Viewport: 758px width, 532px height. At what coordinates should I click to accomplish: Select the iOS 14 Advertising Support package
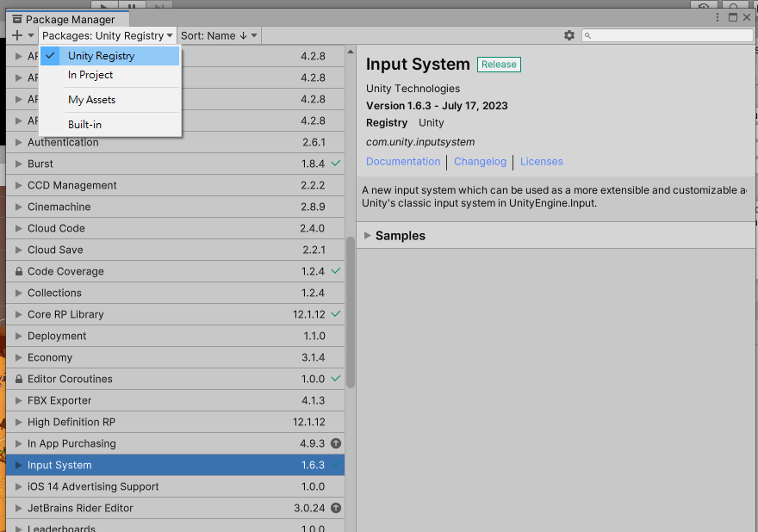[175, 486]
